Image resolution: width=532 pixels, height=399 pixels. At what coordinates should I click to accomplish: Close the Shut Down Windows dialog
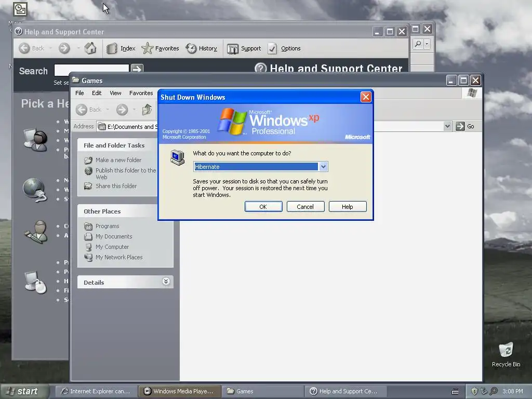(366, 97)
